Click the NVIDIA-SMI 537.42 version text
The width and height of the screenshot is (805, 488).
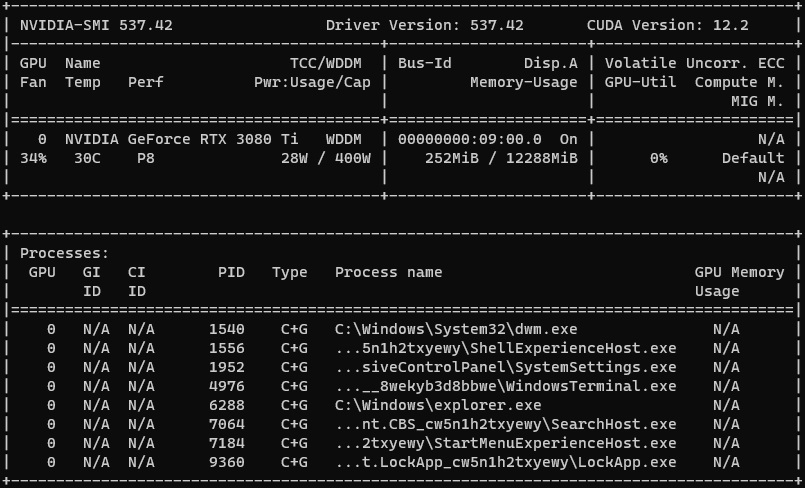coord(96,25)
